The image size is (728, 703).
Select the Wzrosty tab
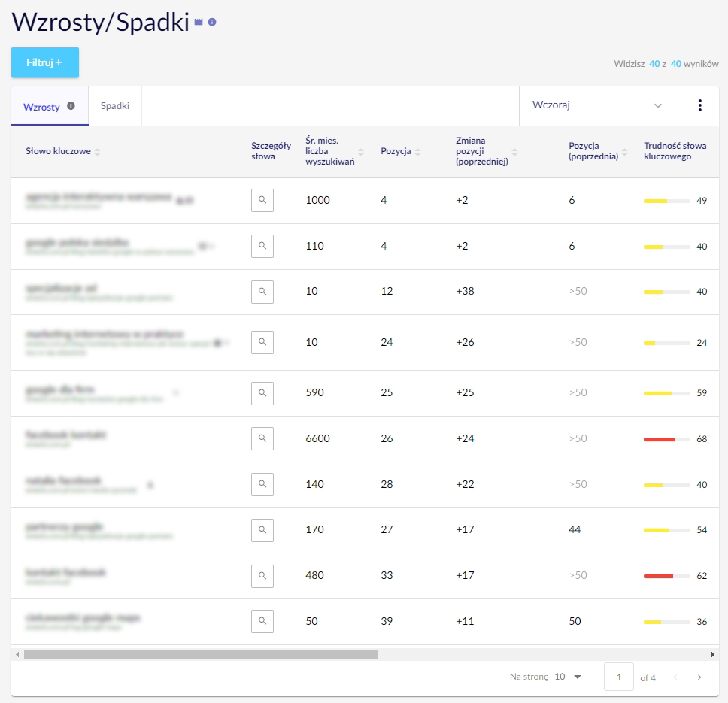(x=42, y=107)
